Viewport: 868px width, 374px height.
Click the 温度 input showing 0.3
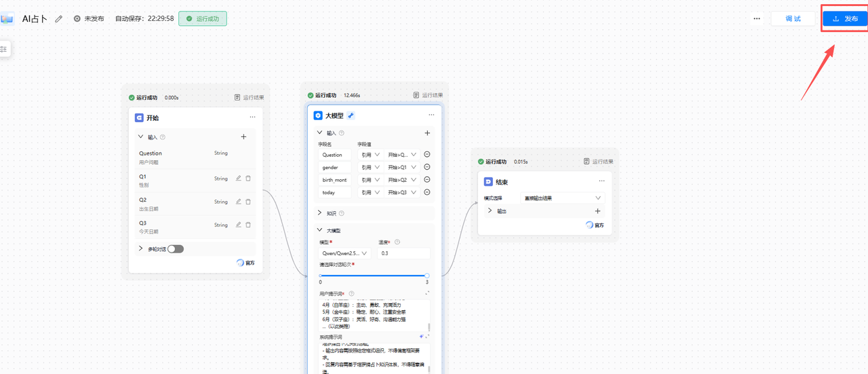404,253
